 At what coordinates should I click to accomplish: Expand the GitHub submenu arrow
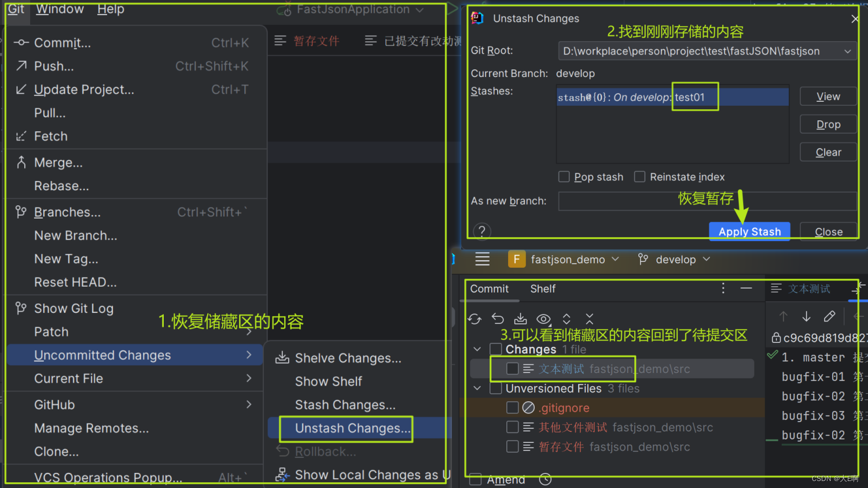tap(249, 405)
